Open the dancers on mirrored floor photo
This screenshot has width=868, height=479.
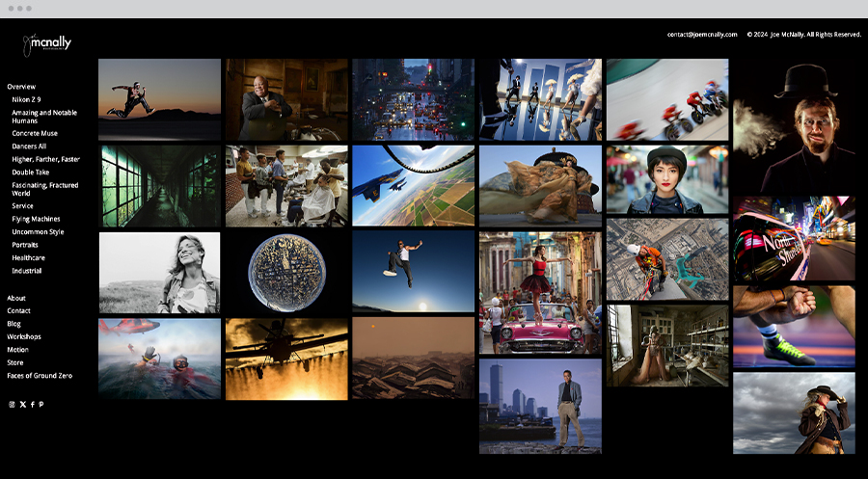pos(540,99)
